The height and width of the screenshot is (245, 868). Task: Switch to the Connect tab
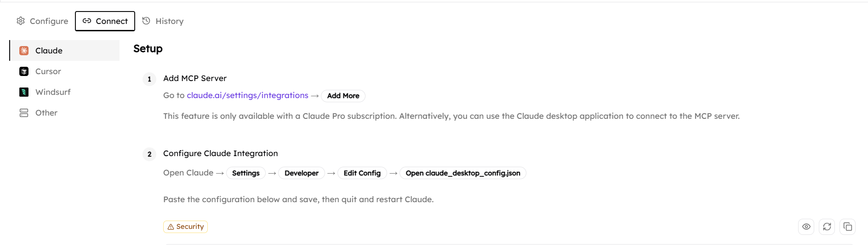[105, 21]
